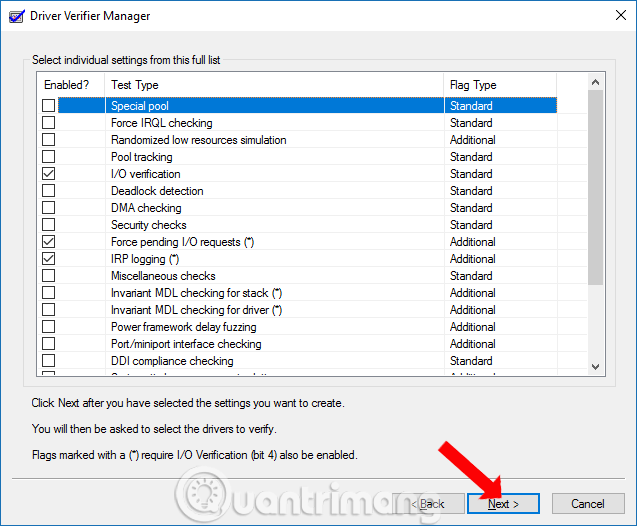Click the scrollbar down arrow
The width and height of the screenshot is (637, 526).
tap(596, 367)
